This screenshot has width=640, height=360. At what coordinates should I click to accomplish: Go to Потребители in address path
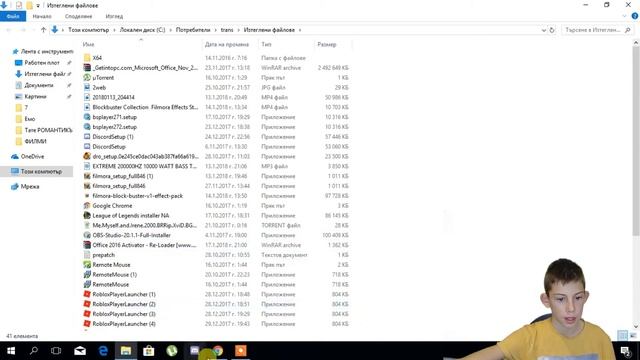[193, 30]
